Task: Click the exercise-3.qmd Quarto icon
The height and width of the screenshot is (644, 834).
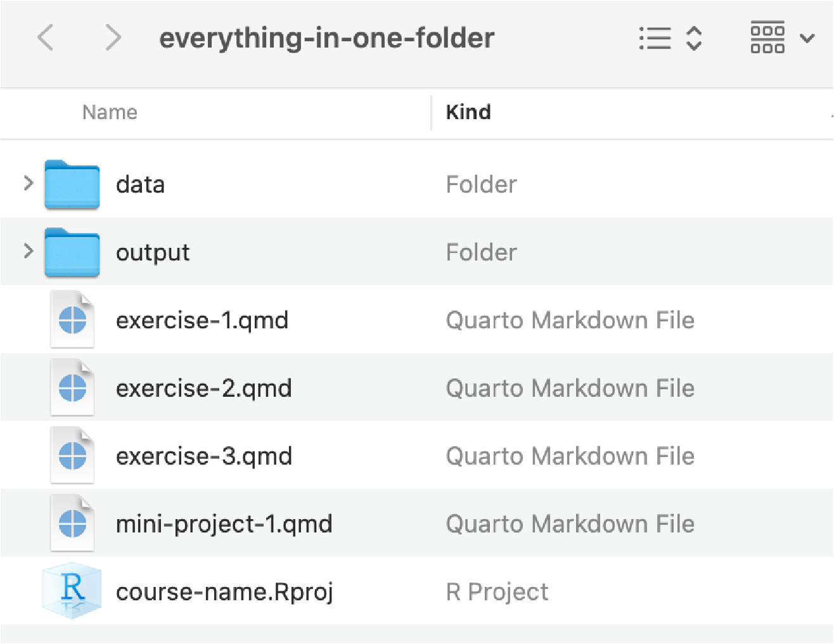Action: click(72, 455)
